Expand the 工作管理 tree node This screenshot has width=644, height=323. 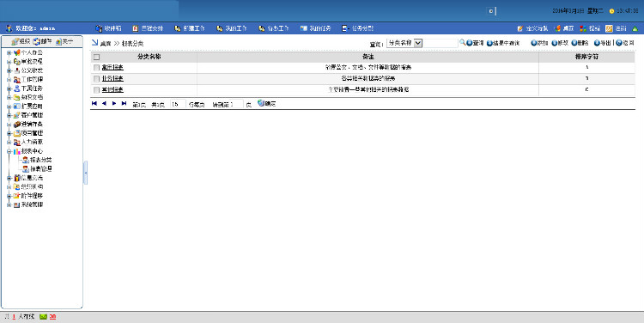[9, 80]
